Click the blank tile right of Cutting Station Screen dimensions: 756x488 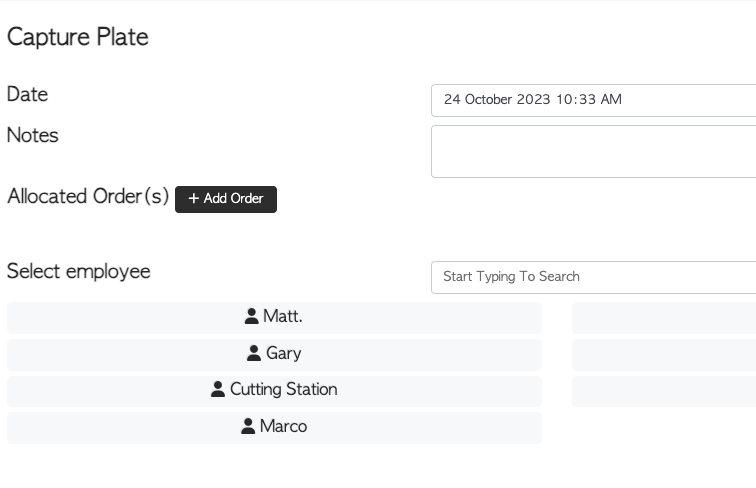[x=663, y=390]
